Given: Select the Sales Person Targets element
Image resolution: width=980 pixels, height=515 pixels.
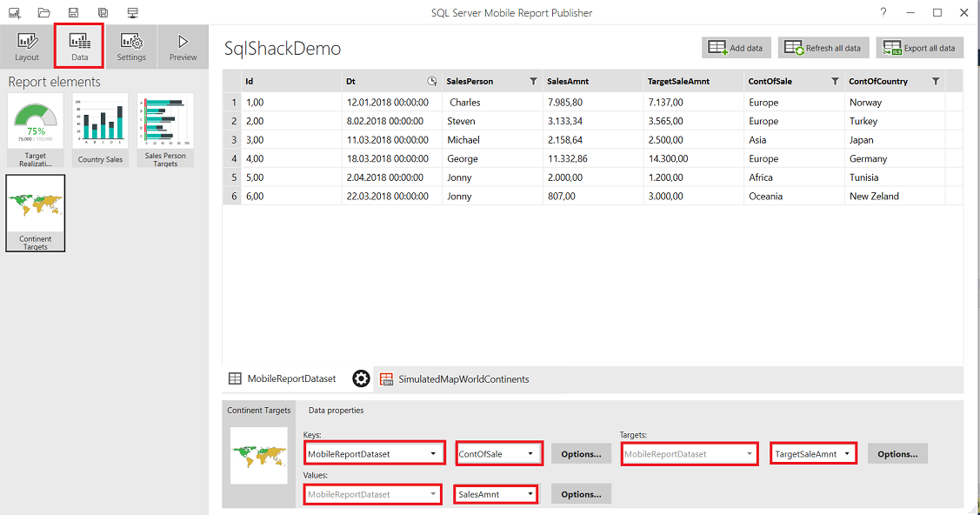Looking at the screenshot, I should [x=165, y=130].
